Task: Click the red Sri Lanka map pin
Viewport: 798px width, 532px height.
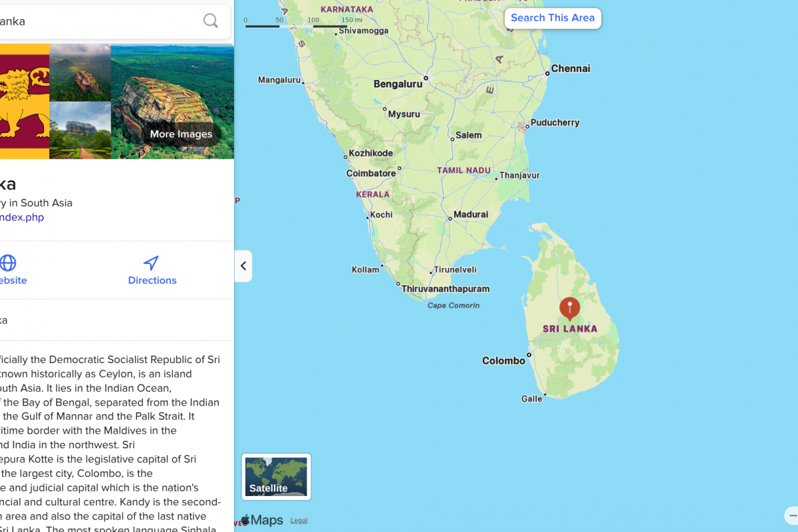Action: 569,309
